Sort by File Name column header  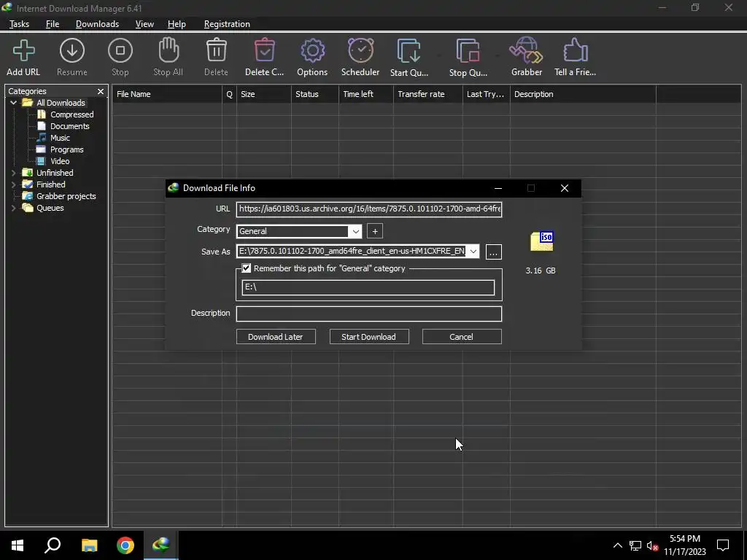(x=167, y=94)
